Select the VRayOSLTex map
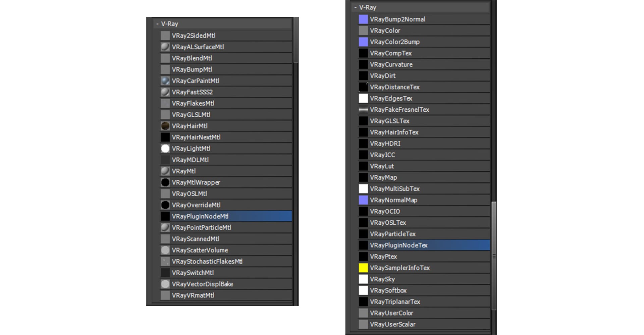644x335 pixels. click(x=424, y=223)
